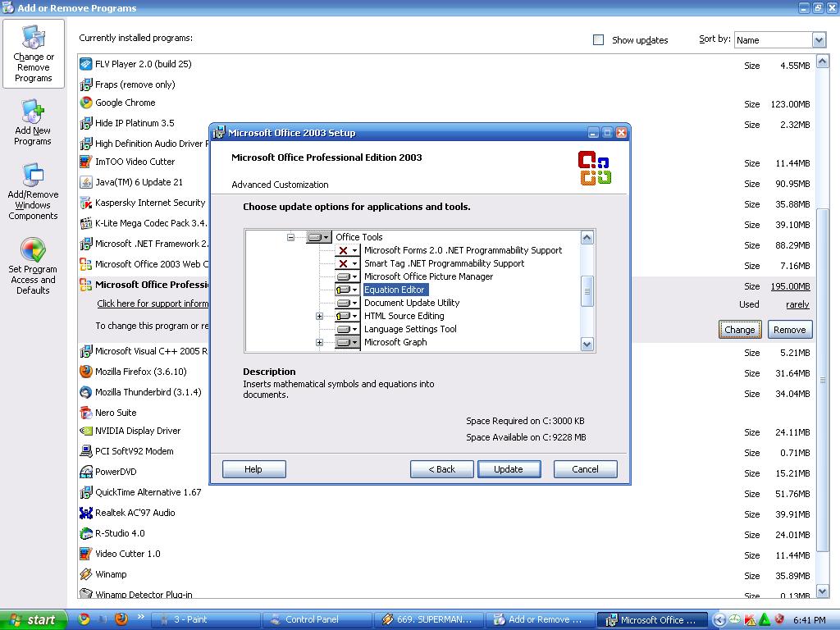Click the Realtek AC'97 Audio icon
840x630 pixels.
click(x=85, y=513)
